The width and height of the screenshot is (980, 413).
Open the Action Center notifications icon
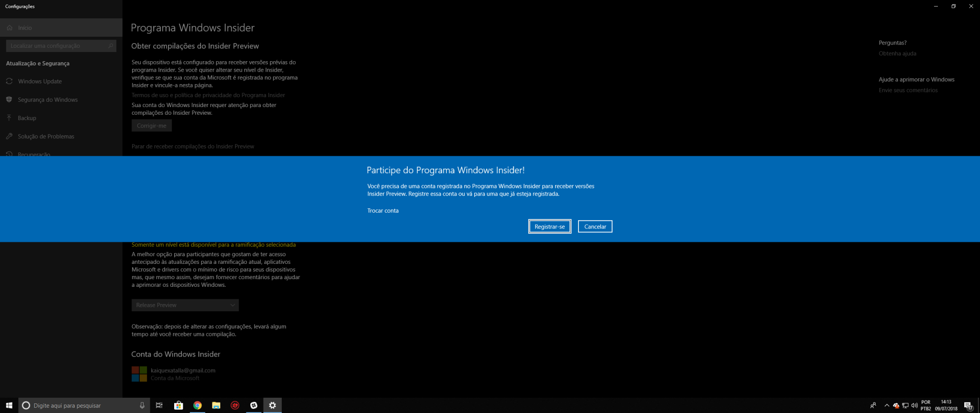[969, 406]
